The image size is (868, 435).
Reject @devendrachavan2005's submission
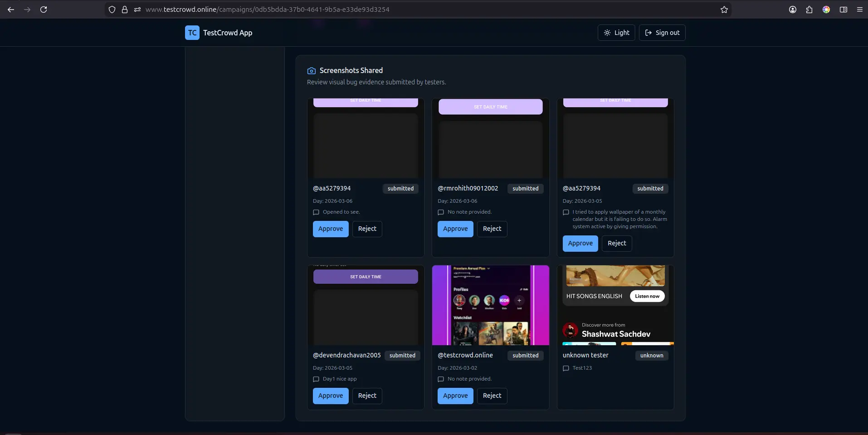coord(367,396)
